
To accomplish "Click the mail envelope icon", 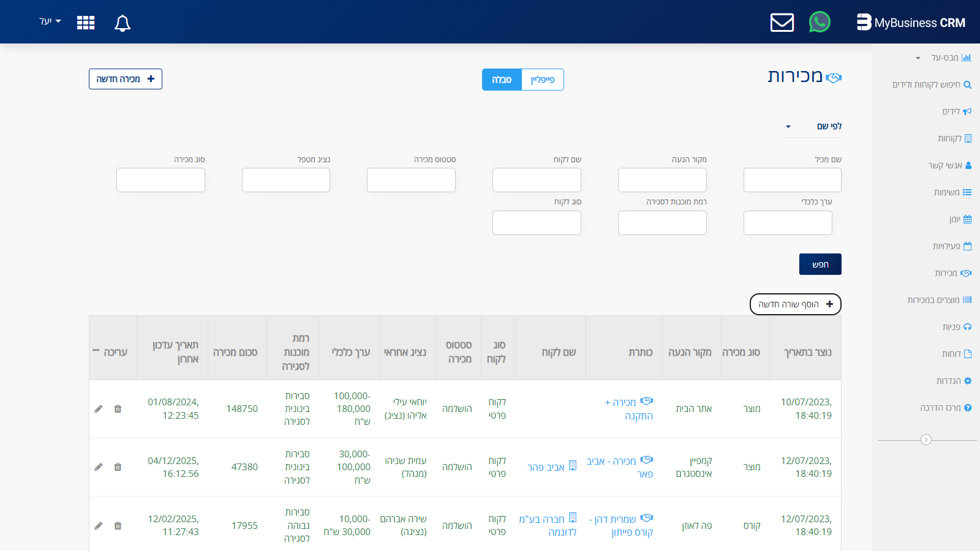I will click(782, 23).
